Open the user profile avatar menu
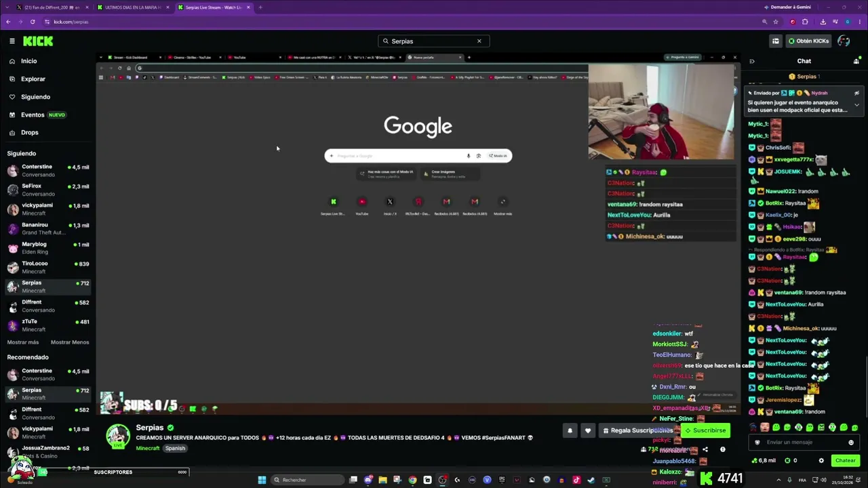The image size is (868, 488). [844, 41]
